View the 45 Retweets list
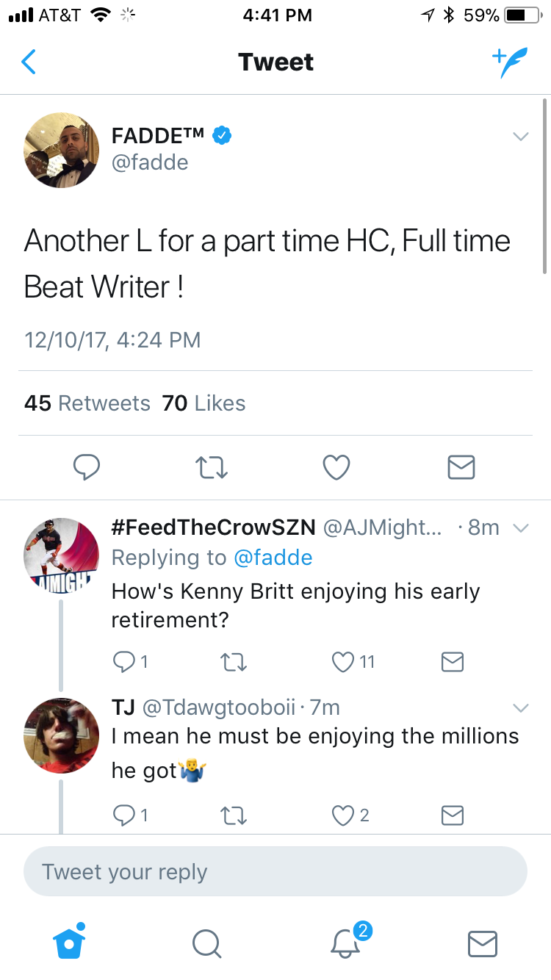551x980 pixels. [87, 403]
